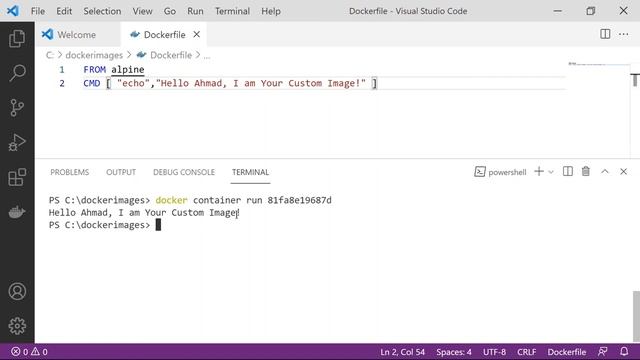Open the Edit menu

64,11
